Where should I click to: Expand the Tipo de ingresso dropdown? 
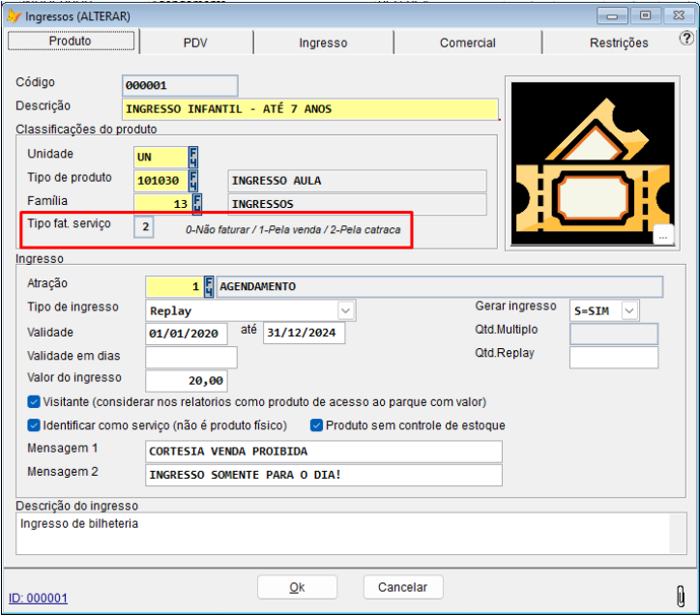(x=345, y=310)
